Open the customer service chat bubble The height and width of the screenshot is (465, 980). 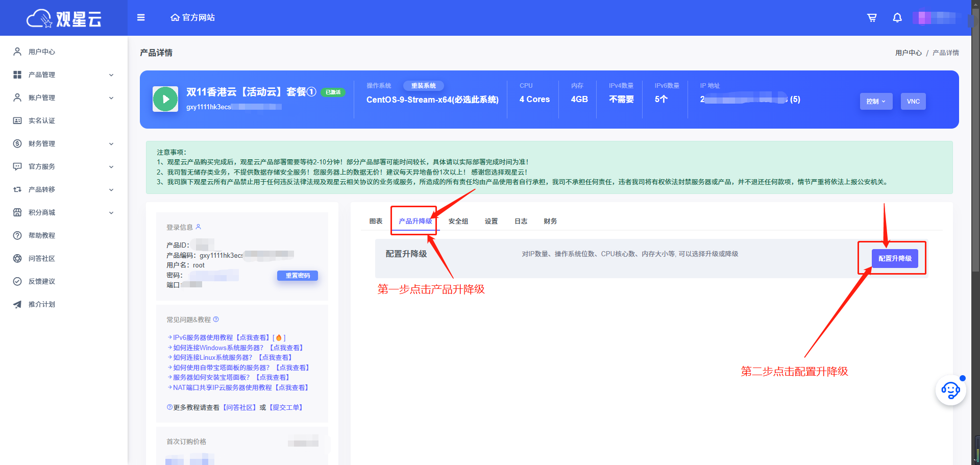tap(950, 390)
